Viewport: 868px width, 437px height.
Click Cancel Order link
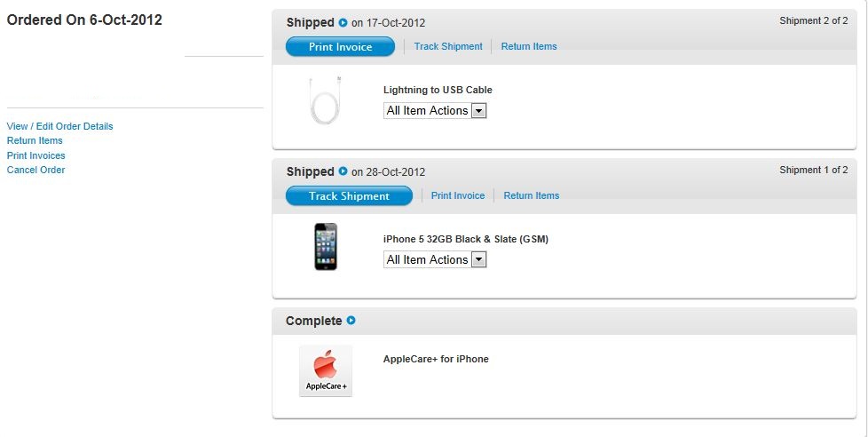pyautogui.click(x=36, y=170)
